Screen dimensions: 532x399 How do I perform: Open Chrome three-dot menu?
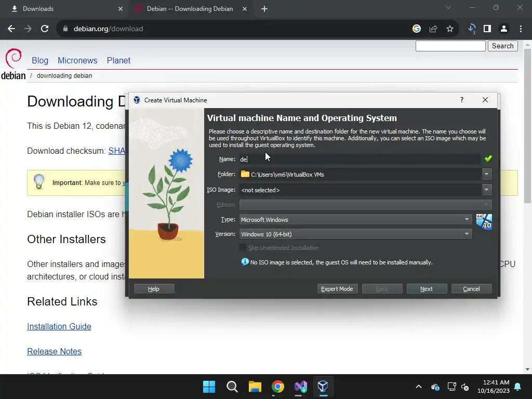521,29
